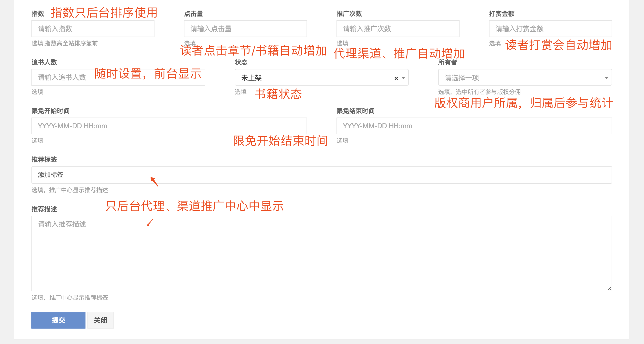Viewport: 644px width, 344px height.
Task: Click the 限免开始时间 date field
Action: pyautogui.click(x=169, y=126)
